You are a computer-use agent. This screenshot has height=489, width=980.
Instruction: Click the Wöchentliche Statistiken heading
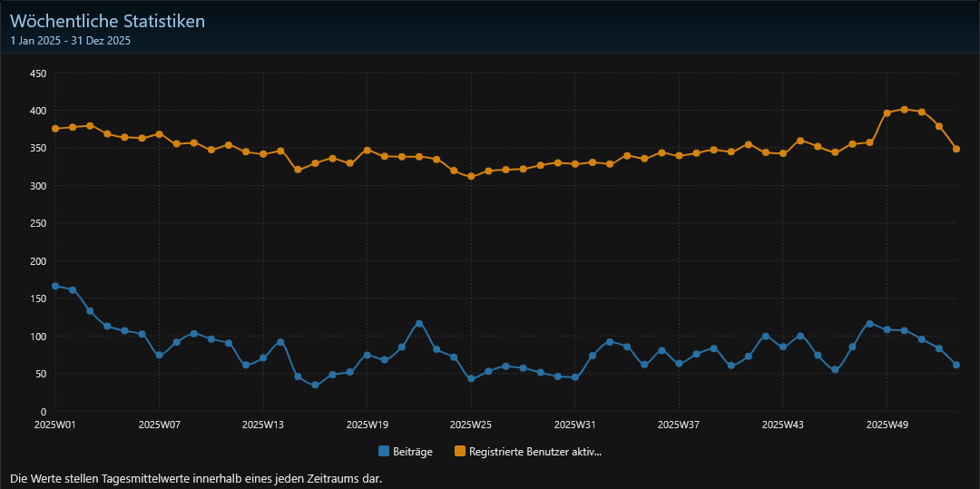[x=107, y=21]
